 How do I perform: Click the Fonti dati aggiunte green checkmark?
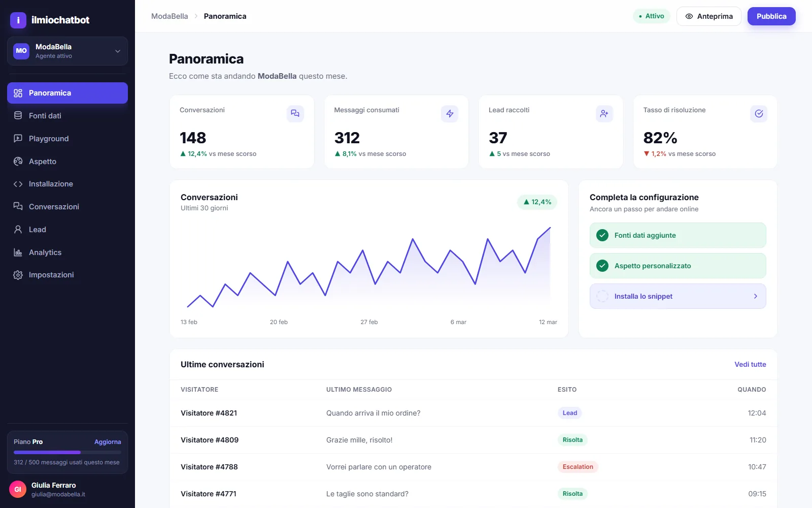(x=602, y=235)
